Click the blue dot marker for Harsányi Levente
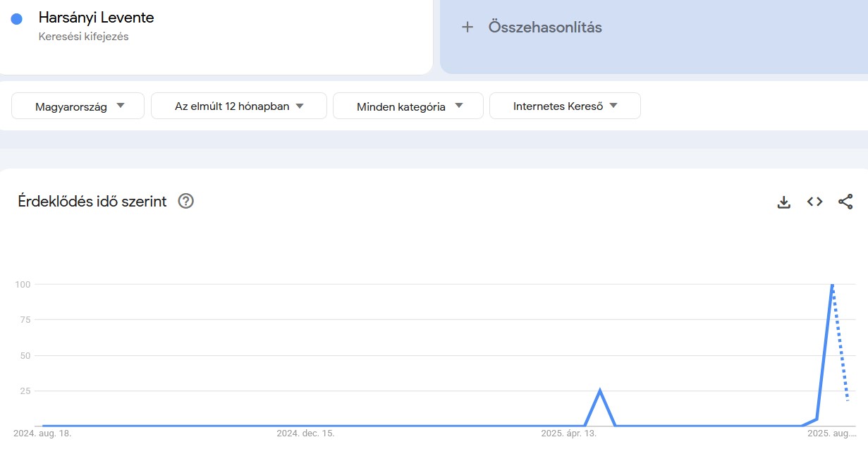The width and height of the screenshot is (868, 461). tap(16, 18)
